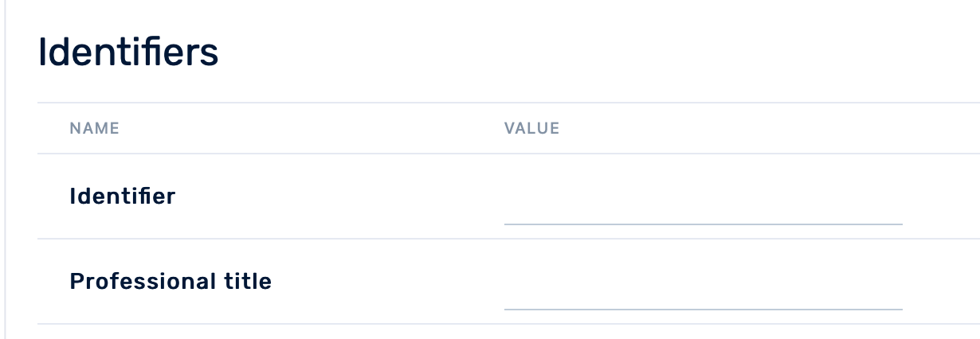
Task: Select the Identifier row label
Action: pyautogui.click(x=123, y=196)
